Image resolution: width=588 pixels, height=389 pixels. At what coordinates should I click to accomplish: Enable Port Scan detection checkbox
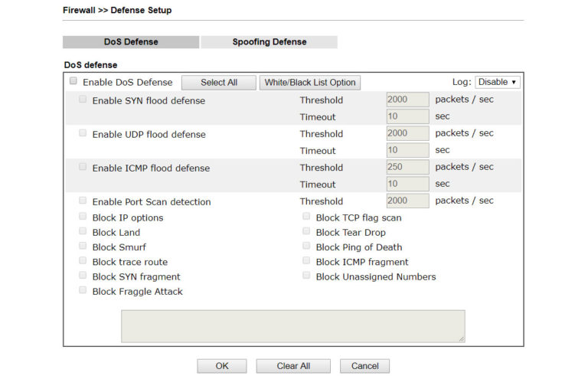point(83,201)
